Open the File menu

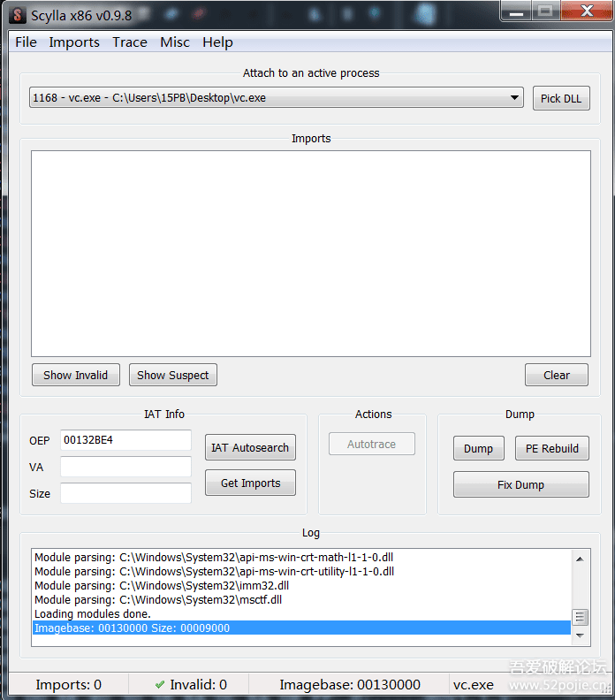pyautogui.click(x=26, y=42)
